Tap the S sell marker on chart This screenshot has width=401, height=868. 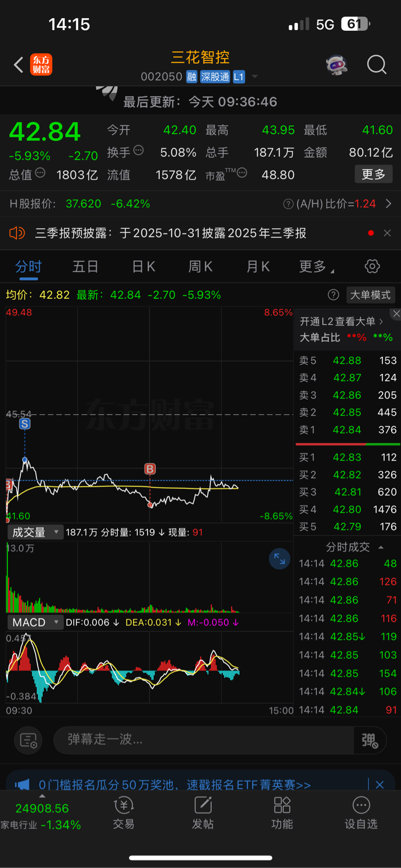(25, 424)
